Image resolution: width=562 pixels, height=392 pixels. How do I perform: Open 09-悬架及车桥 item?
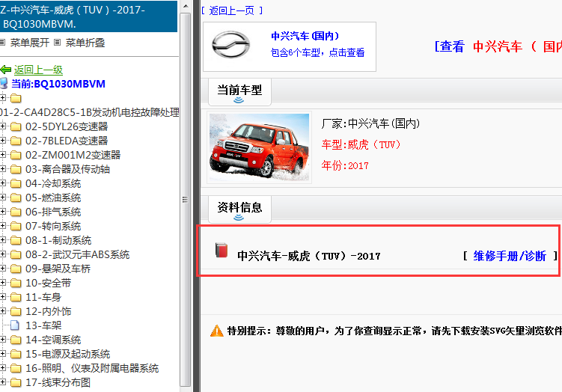pos(58,269)
